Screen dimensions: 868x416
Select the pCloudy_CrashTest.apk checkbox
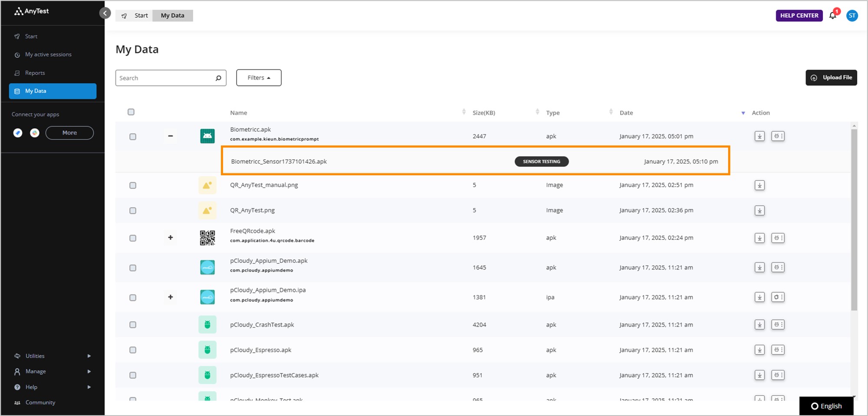click(133, 324)
